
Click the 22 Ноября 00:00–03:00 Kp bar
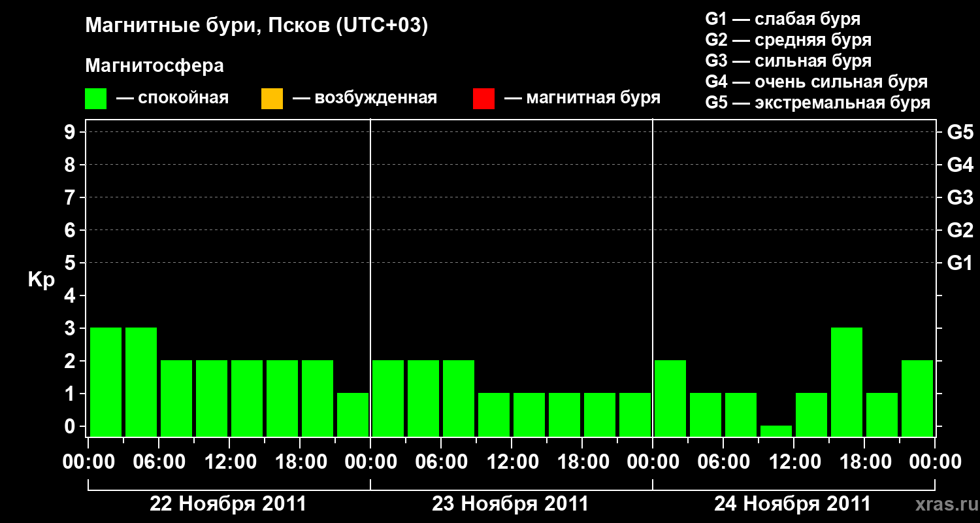106,382
